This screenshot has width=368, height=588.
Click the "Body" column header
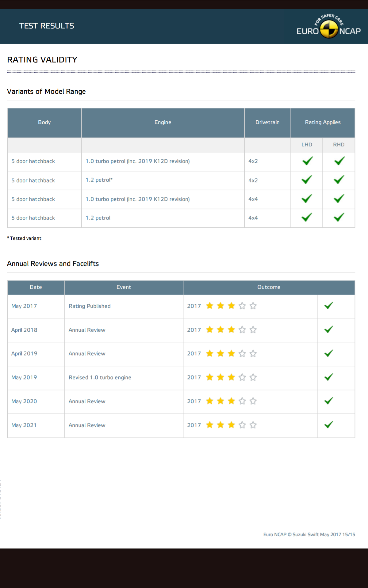[x=44, y=123]
